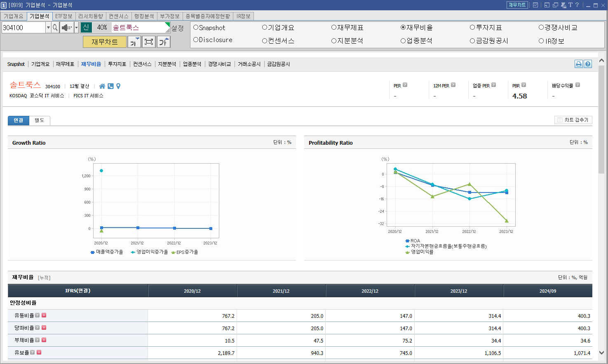Click the print icon
Screen dimensions: 608x364
pyautogui.click(x=579, y=64)
